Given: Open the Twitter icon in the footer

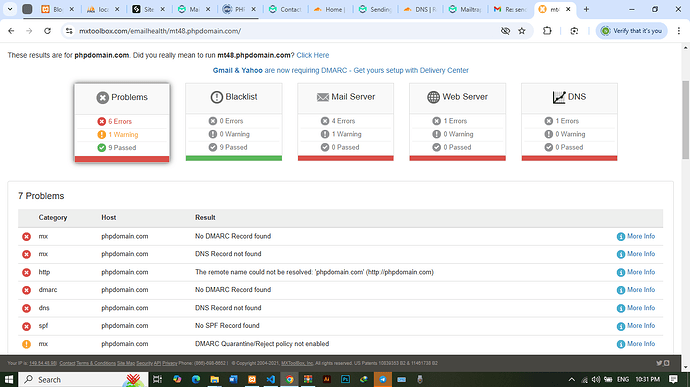Looking at the screenshot, I should [x=659, y=363].
